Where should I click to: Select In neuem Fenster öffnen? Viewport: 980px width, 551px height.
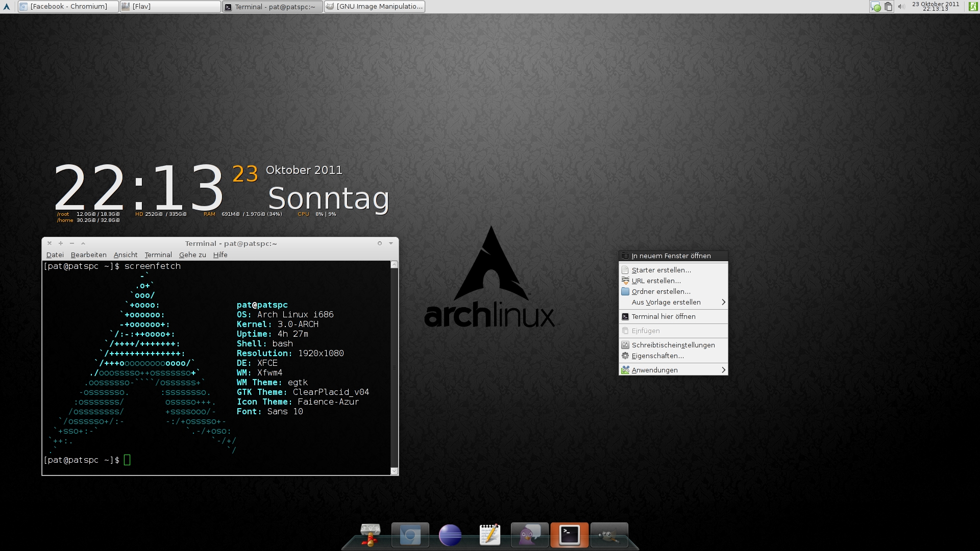pyautogui.click(x=673, y=256)
